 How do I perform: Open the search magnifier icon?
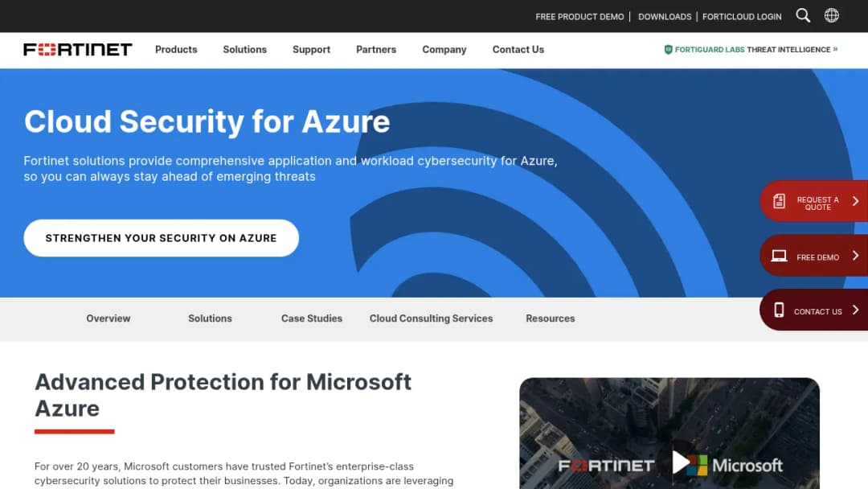(x=803, y=15)
